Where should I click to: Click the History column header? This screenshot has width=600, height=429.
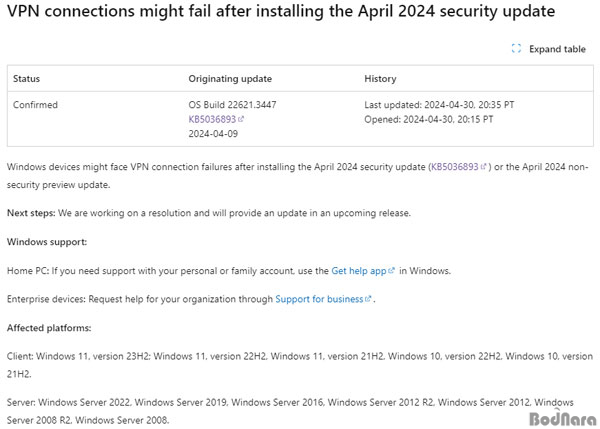coord(380,79)
